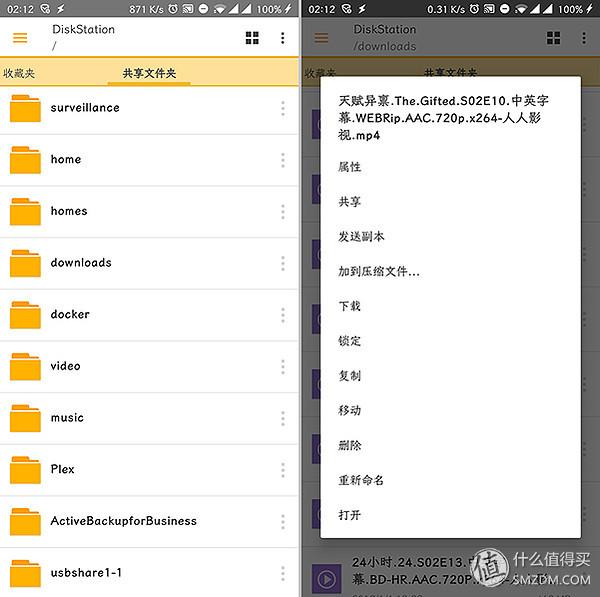Tap the 天赋异禀.The.Gifted.S02E10 file title in dialog
The image size is (600, 597).
coord(443,118)
